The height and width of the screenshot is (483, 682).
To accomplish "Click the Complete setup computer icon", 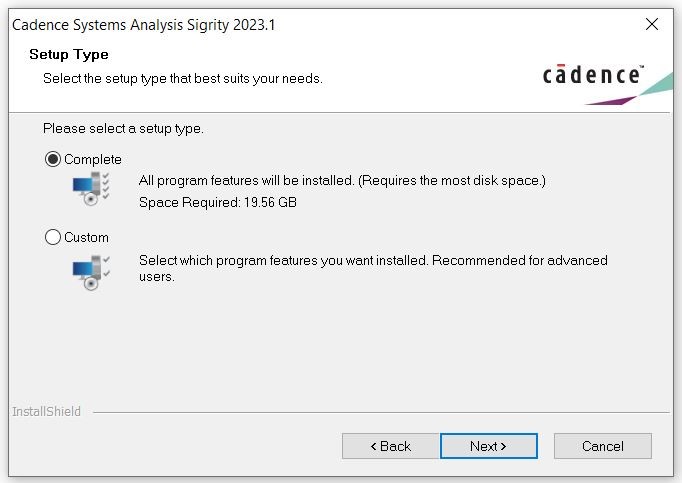I will point(91,188).
